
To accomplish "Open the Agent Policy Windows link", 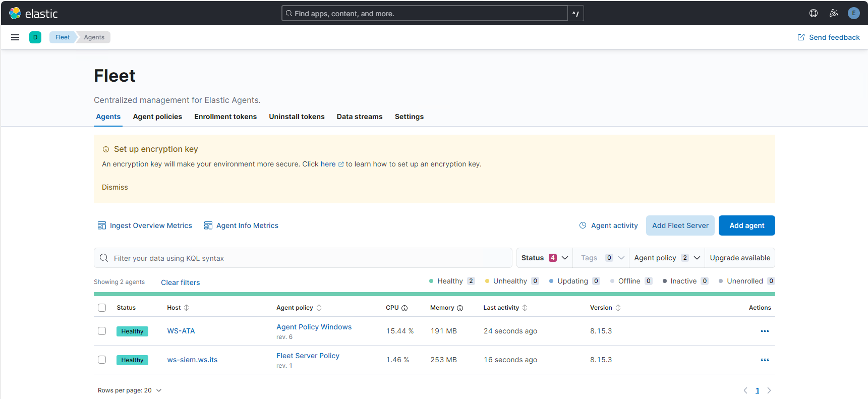I will (x=314, y=327).
